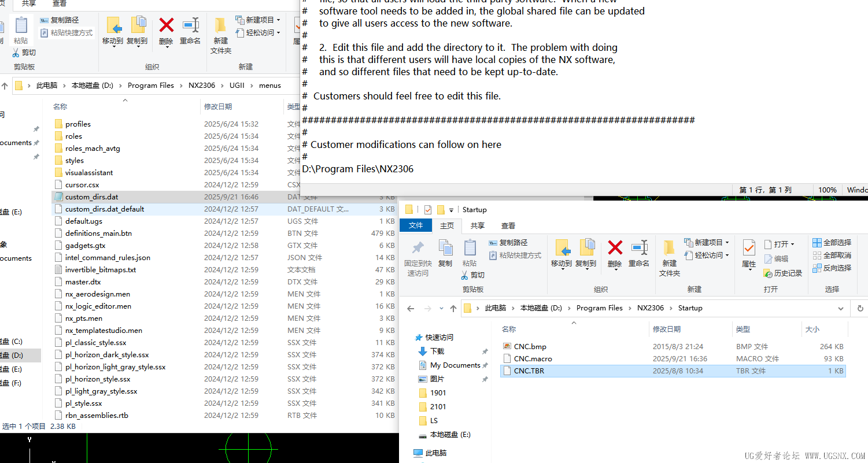868x463 pixels.
Task: Click Edit in Startup window ribbon
Action: click(777, 259)
